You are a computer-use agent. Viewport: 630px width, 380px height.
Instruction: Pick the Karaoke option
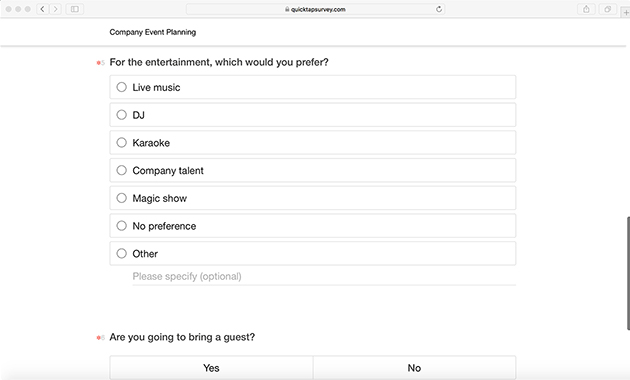(313, 143)
